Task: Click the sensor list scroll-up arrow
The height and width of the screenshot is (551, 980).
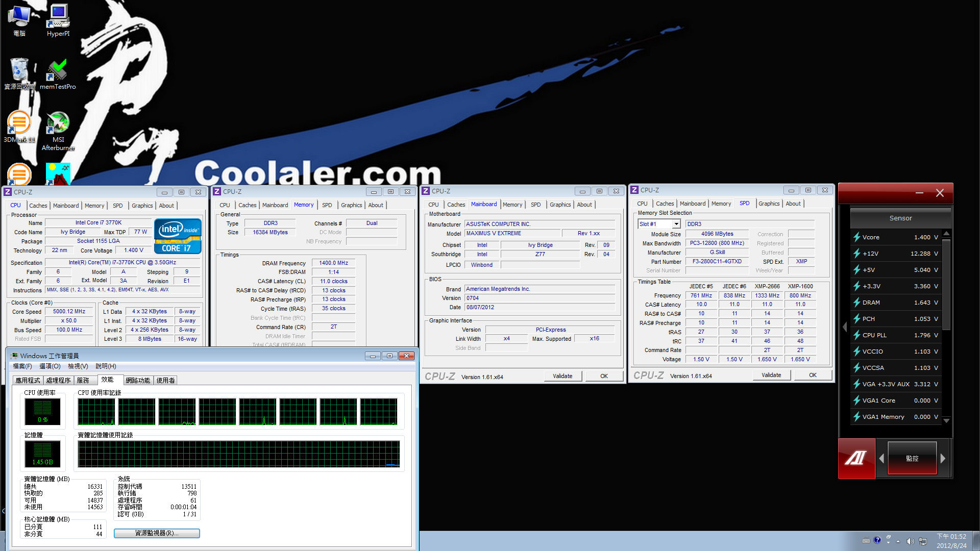Action: [946, 234]
